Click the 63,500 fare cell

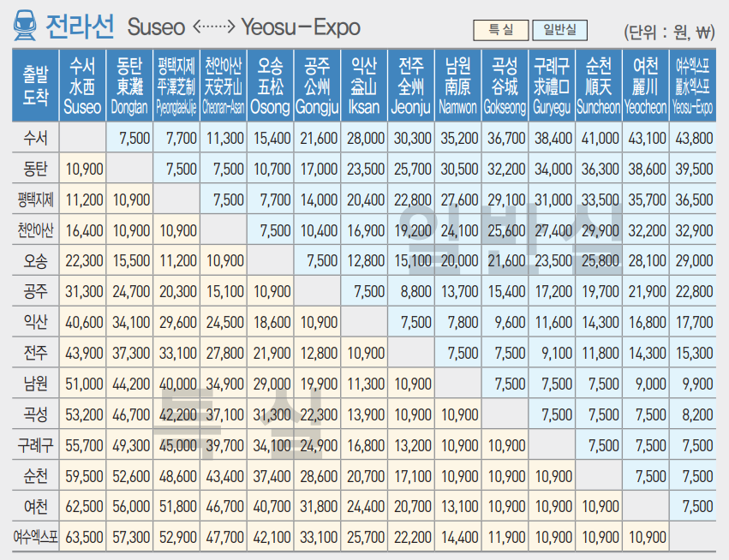(83, 538)
